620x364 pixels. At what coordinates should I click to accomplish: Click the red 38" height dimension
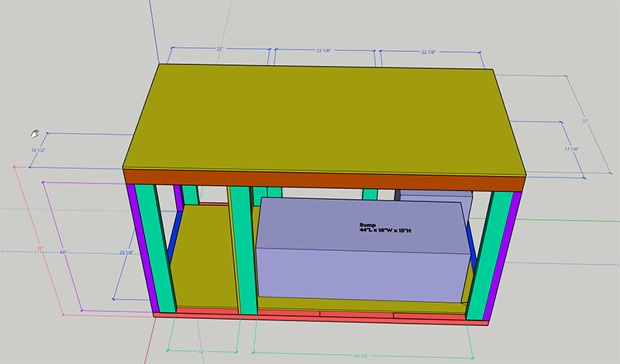(x=40, y=248)
